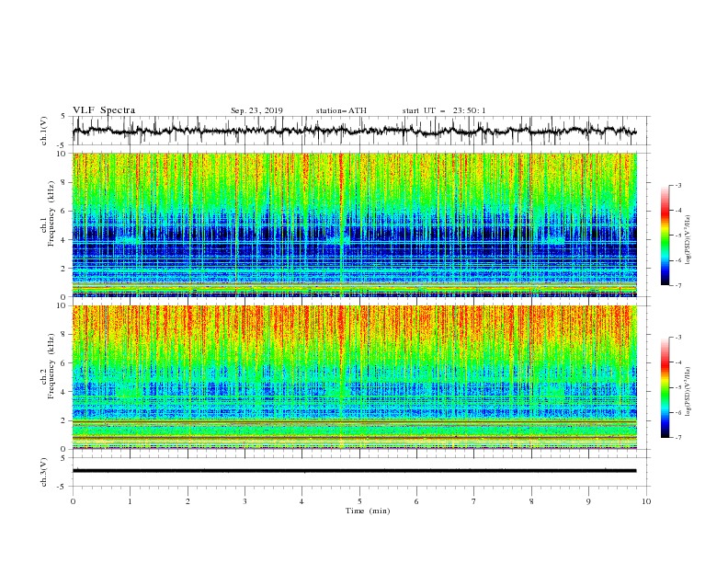Click the ch.2 spectrogram color scale bar
Image resolution: width=728 pixels, height=563 pixels.
(665, 387)
